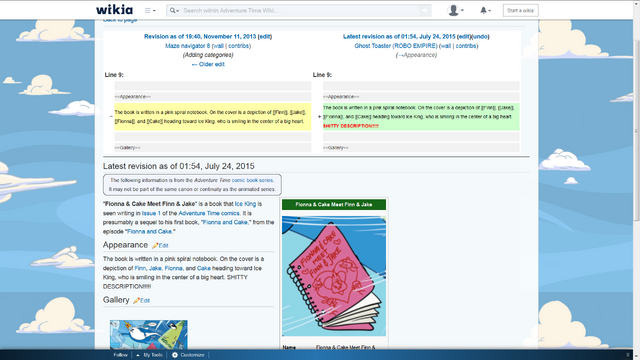Screen dimensions: 640x360
Task: Click Follow in the bottom toolbar
Action: 120,355
